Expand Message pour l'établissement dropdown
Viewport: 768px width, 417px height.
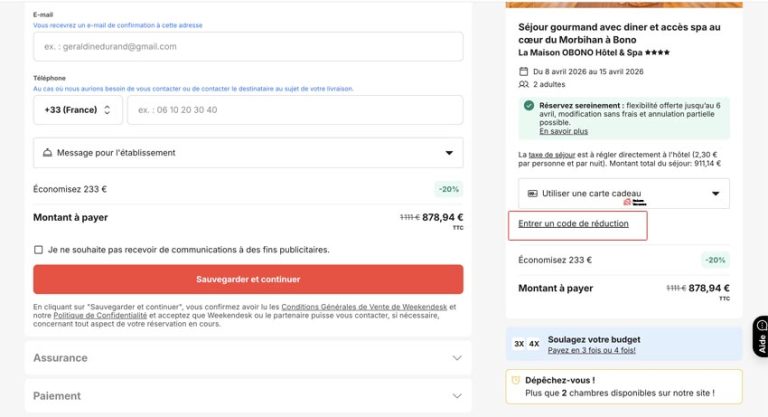[x=448, y=153]
